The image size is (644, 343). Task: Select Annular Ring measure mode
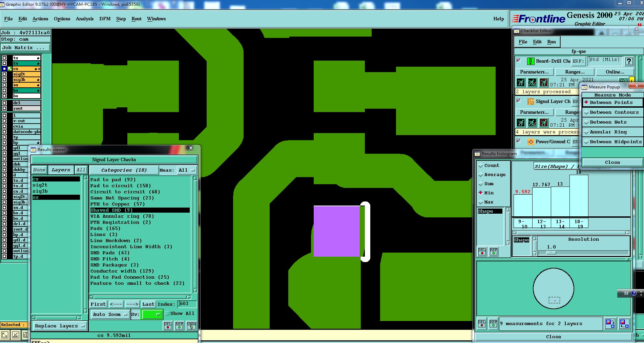point(612,132)
